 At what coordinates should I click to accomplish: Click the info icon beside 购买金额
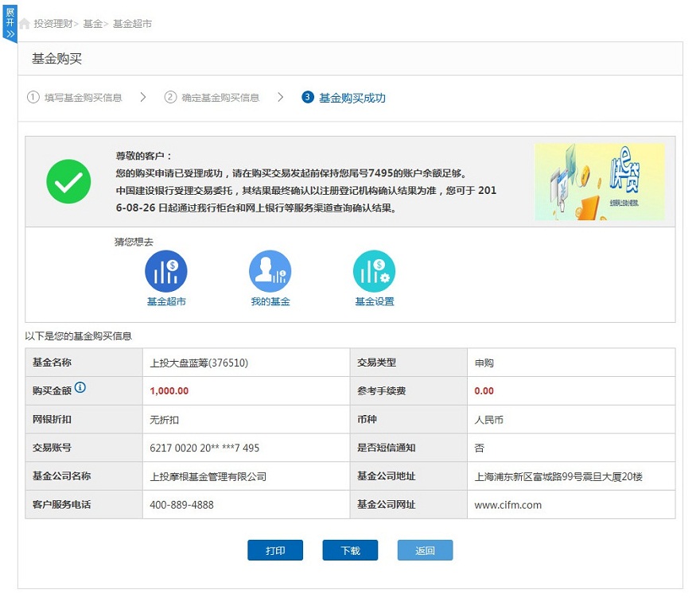pos(80,388)
